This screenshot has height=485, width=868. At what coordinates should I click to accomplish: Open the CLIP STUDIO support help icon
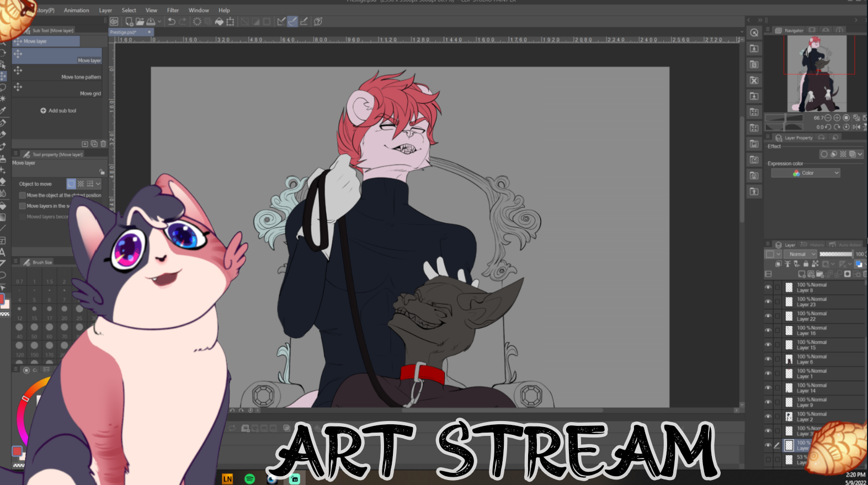coord(318,22)
